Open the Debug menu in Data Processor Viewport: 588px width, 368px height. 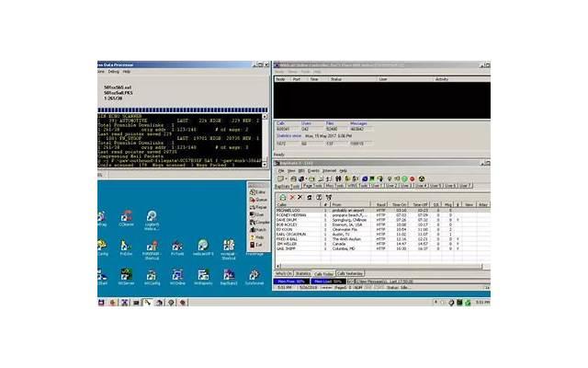114,71
